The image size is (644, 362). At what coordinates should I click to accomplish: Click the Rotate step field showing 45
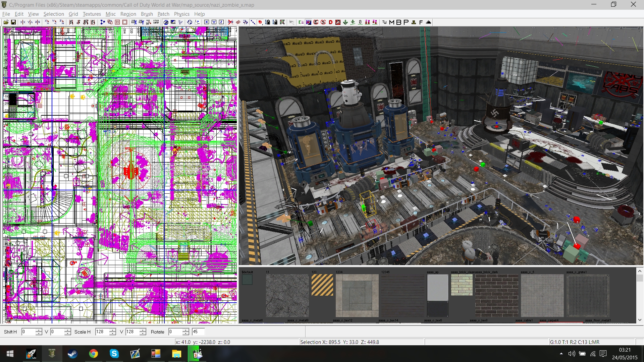point(198,332)
